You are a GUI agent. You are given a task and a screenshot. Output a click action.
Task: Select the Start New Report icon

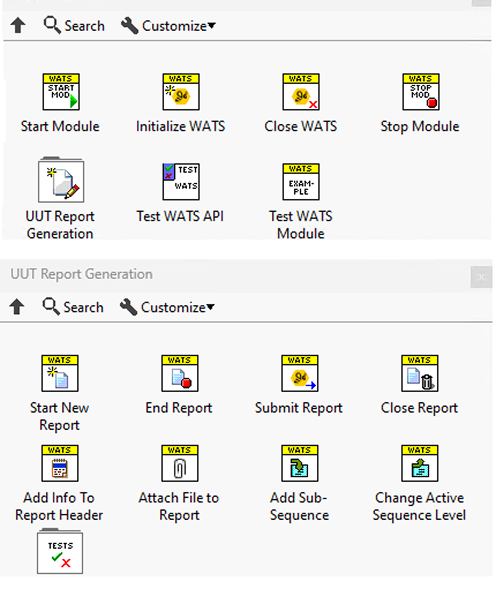tap(60, 374)
